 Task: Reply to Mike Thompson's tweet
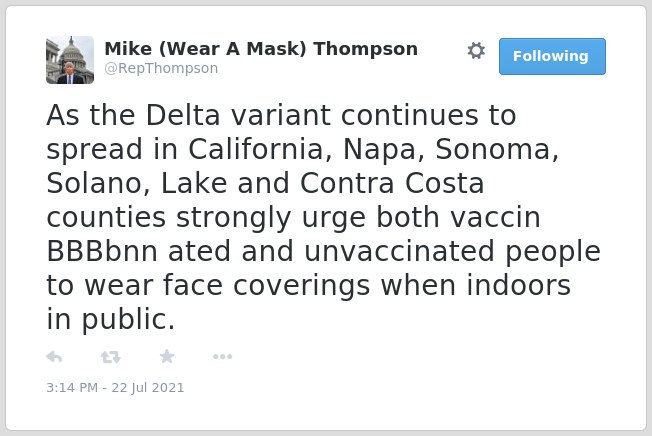click(x=54, y=357)
